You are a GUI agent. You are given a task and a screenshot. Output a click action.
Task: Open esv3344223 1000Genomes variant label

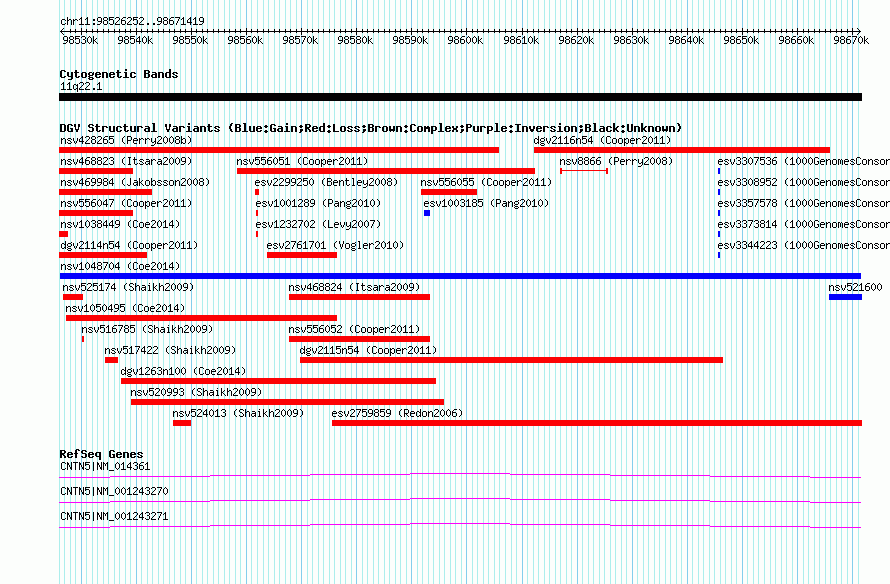[803, 245]
